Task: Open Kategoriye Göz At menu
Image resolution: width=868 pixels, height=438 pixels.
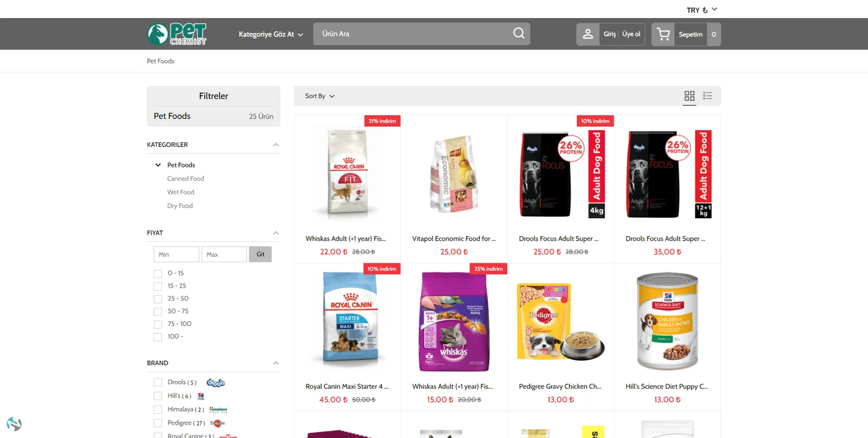Action: click(271, 34)
